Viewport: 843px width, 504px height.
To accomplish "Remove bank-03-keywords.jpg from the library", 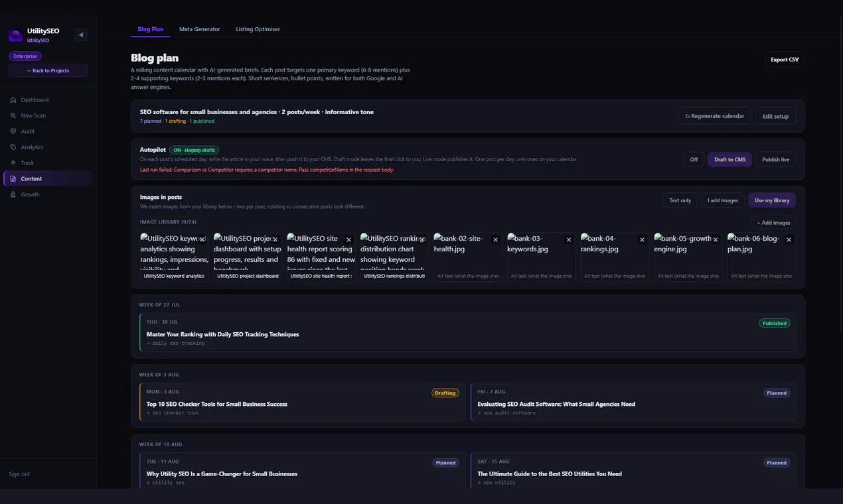I will [569, 239].
